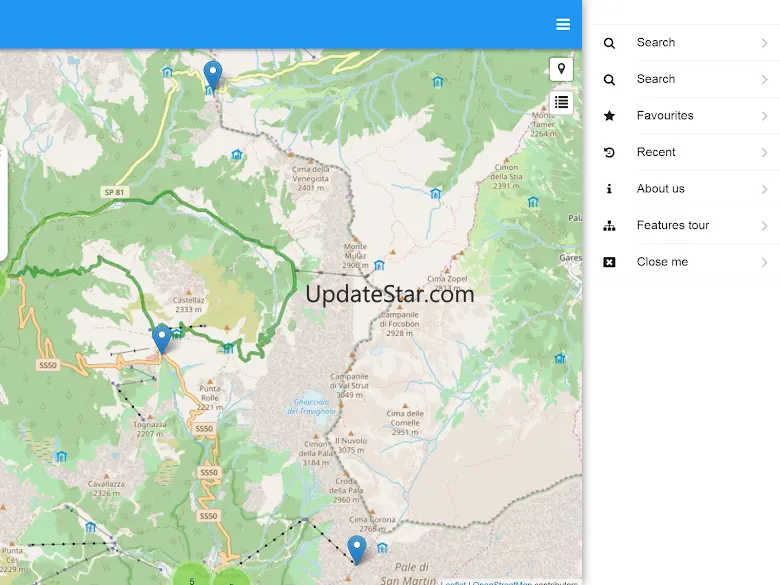Open the second Search menu item
The width and height of the screenshot is (780, 585).
[685, 79]
